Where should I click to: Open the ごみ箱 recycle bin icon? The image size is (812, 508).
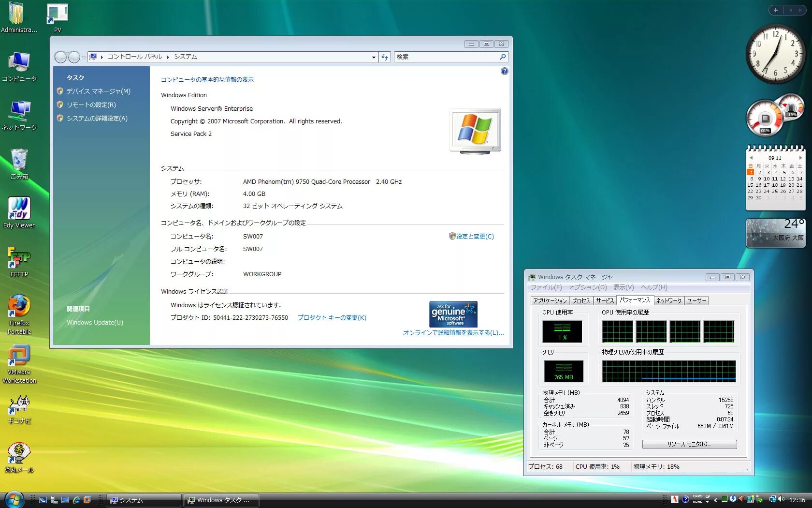click(x=19, y=164)
